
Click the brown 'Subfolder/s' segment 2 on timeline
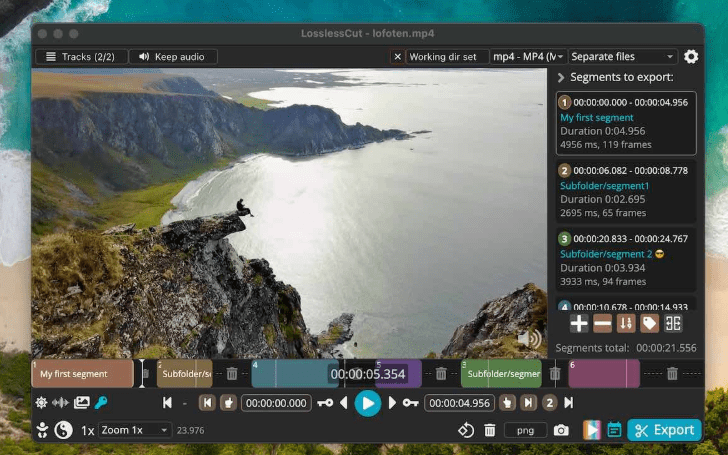click(184, 374)
